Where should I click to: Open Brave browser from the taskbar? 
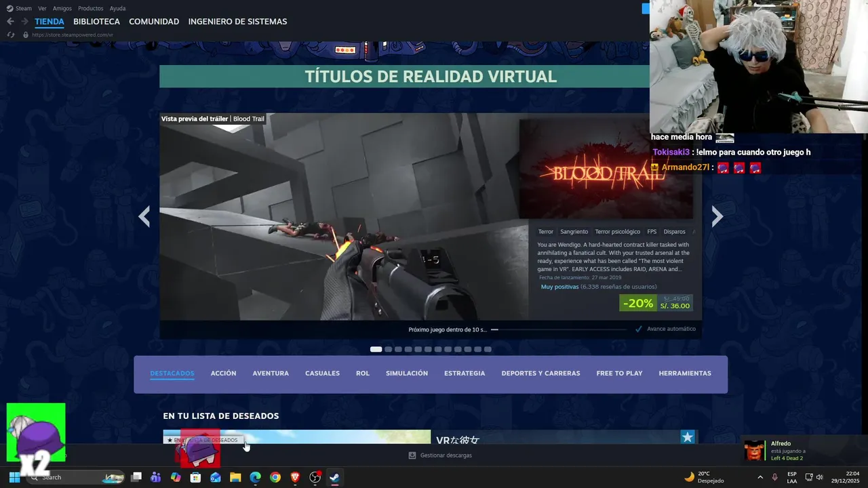pyautogui.click(x=295, y=477)
